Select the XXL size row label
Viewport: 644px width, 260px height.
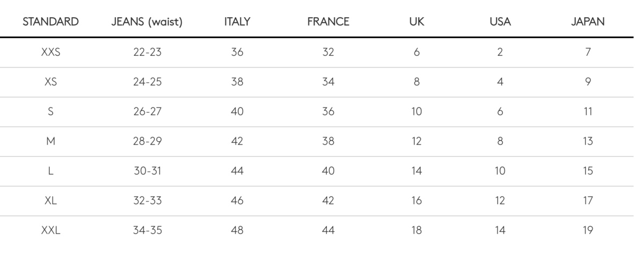51,230
